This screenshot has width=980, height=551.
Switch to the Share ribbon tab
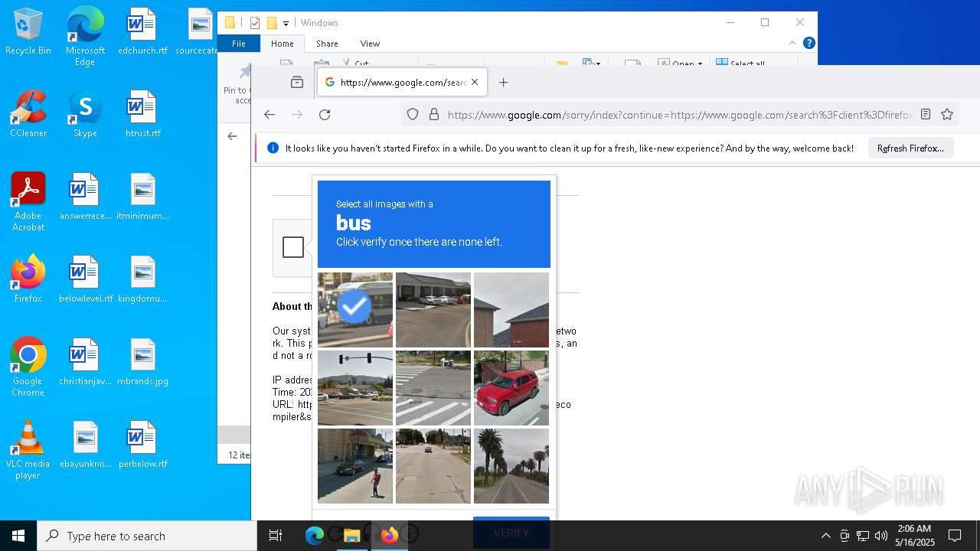(327, 44)
